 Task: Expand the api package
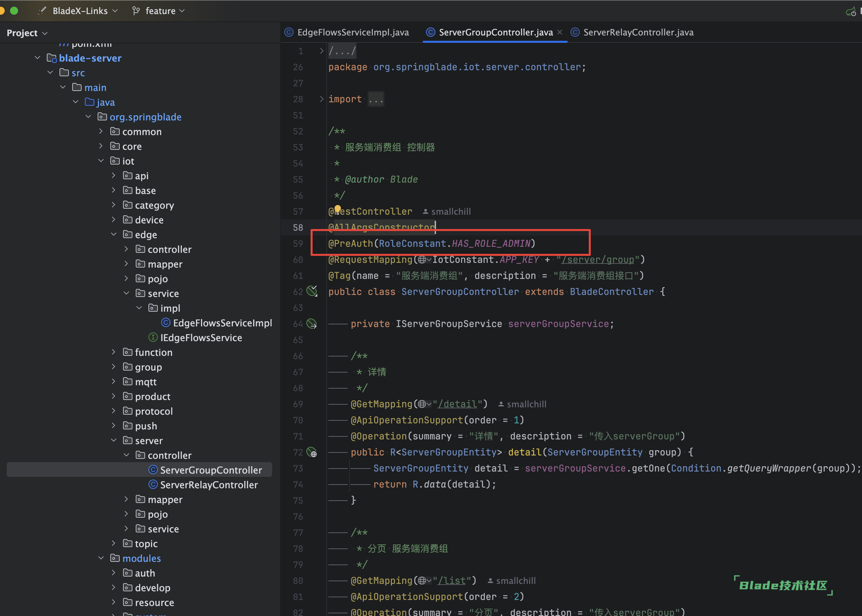click(x=113, y=175)
